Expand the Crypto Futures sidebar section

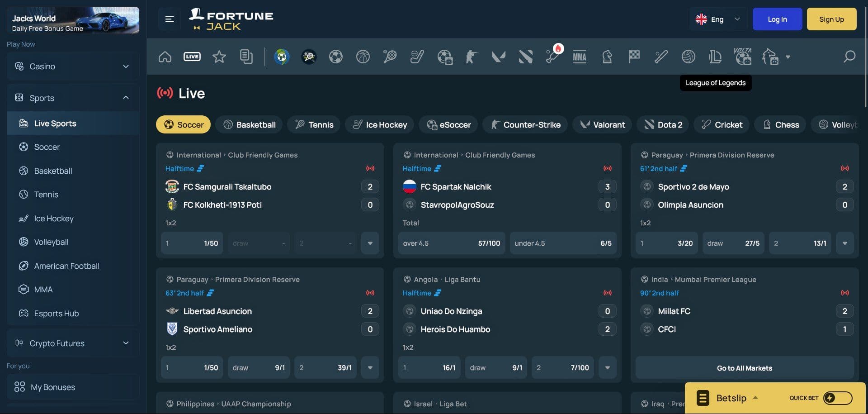tap(126, 343)
